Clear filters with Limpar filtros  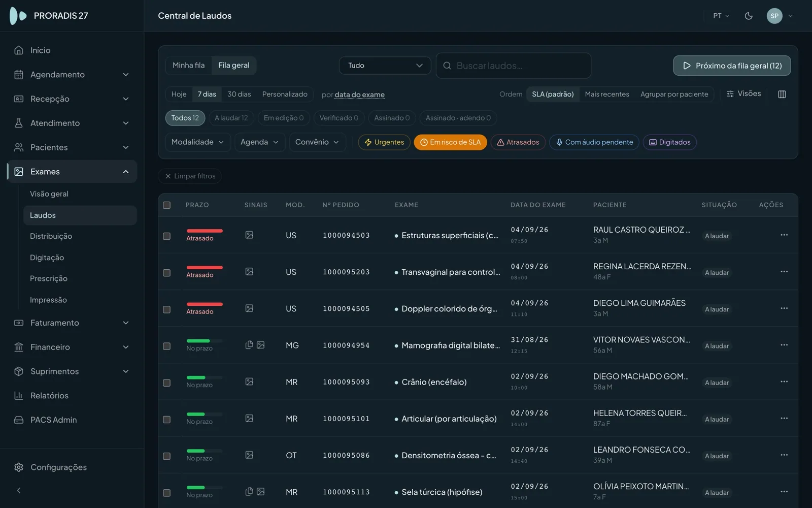pyautogui.click(x=190, y=176)
